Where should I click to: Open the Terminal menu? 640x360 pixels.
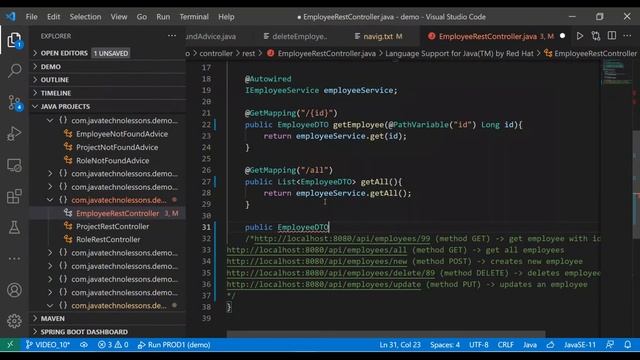click(x=194, y=17)
